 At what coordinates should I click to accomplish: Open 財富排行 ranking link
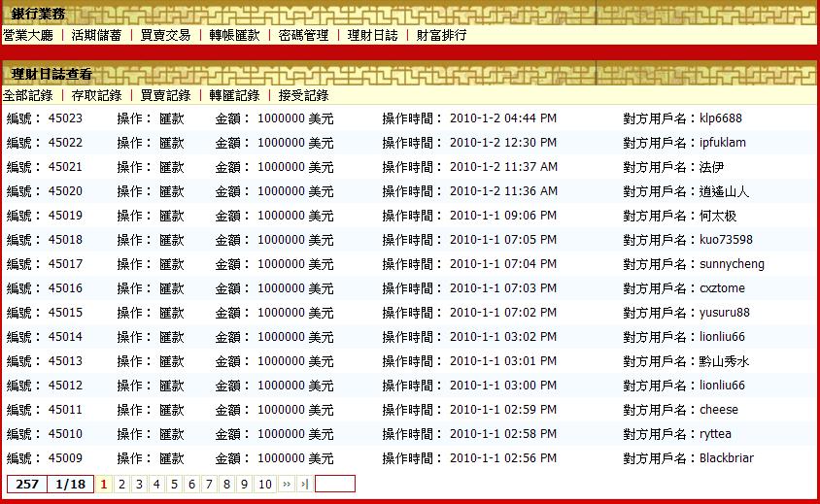pos(441,35)
